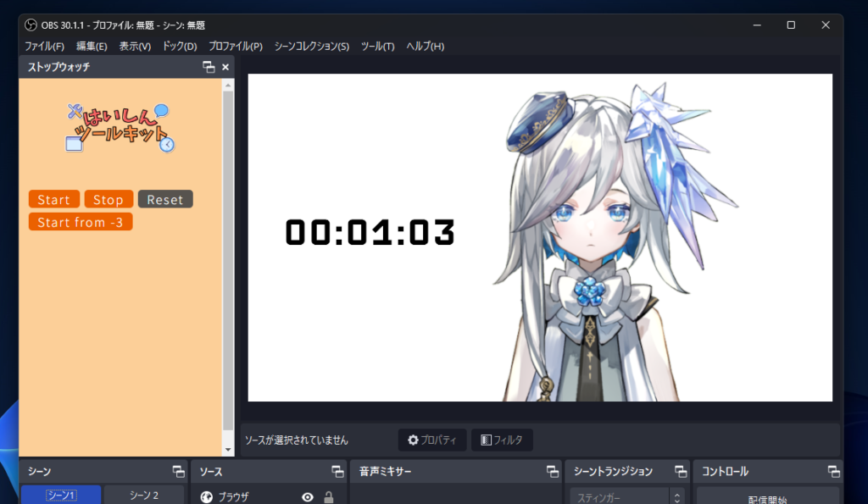Viewport: 868px width, 504px height.
Task: Float the ストップウォッチ dock panel
Action: (x=209, y=67)
